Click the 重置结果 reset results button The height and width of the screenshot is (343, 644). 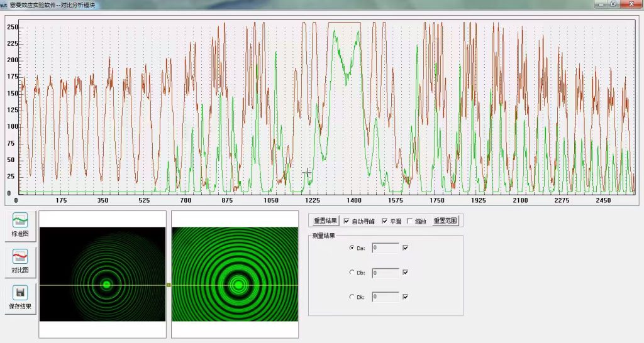[x=326, y=220]
